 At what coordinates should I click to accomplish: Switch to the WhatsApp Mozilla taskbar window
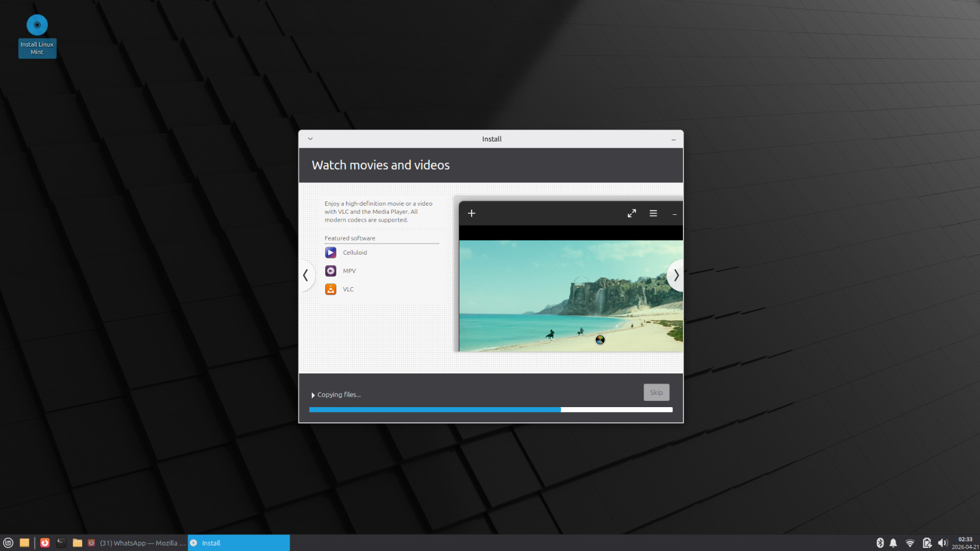[x=137, y=543]
